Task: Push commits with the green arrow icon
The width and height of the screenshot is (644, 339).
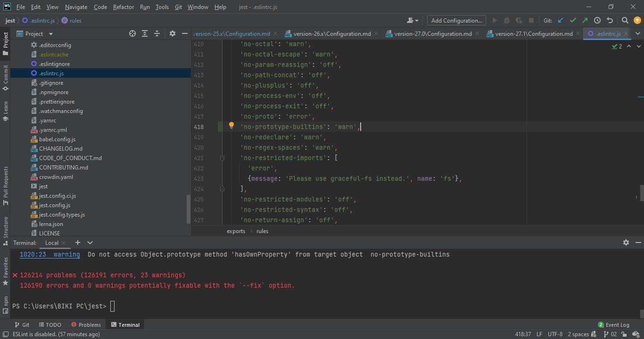Action: (584, 20)
